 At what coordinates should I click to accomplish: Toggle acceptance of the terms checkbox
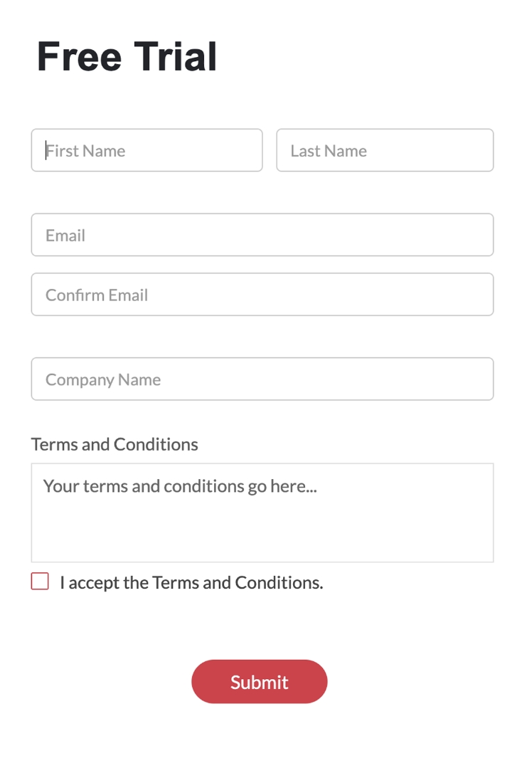(40, 582)
